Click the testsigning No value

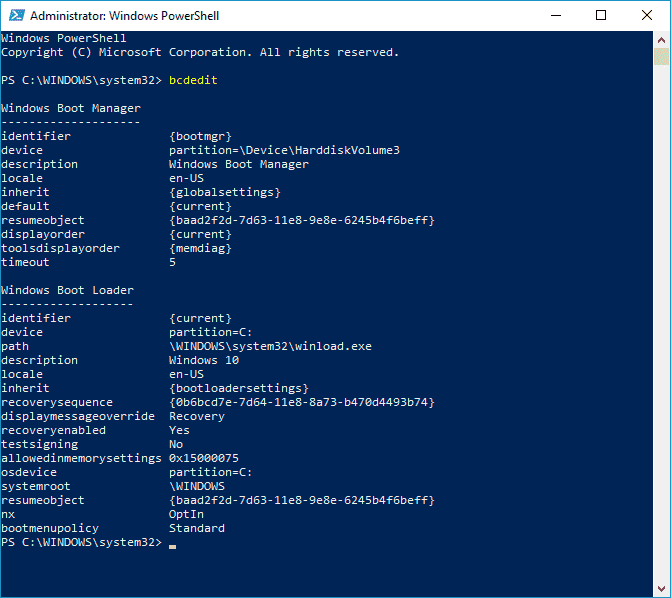[176, 444]
